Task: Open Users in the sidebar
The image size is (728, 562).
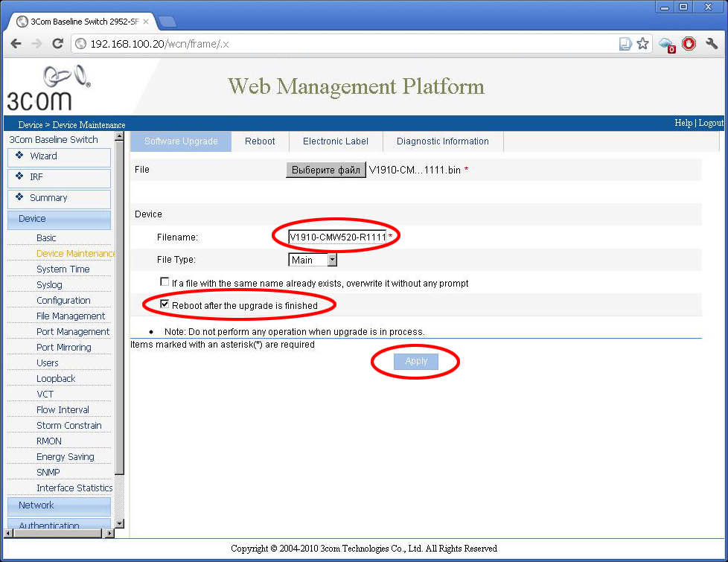Action: coord(48,363)
